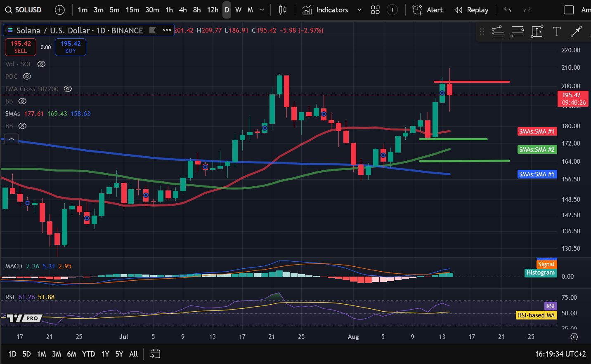This screenshot has height=364, width=591.
Task: Open the layout grid selector
Action: [375, 10]
